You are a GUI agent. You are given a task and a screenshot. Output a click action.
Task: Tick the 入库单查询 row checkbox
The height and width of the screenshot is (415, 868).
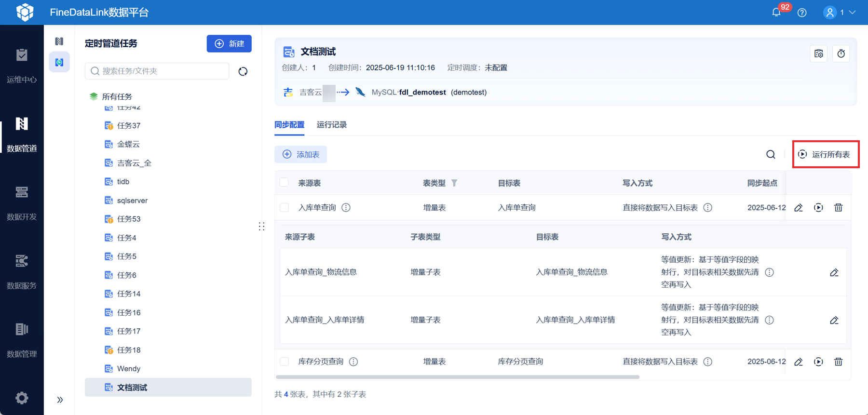click(x=284, y=207)
